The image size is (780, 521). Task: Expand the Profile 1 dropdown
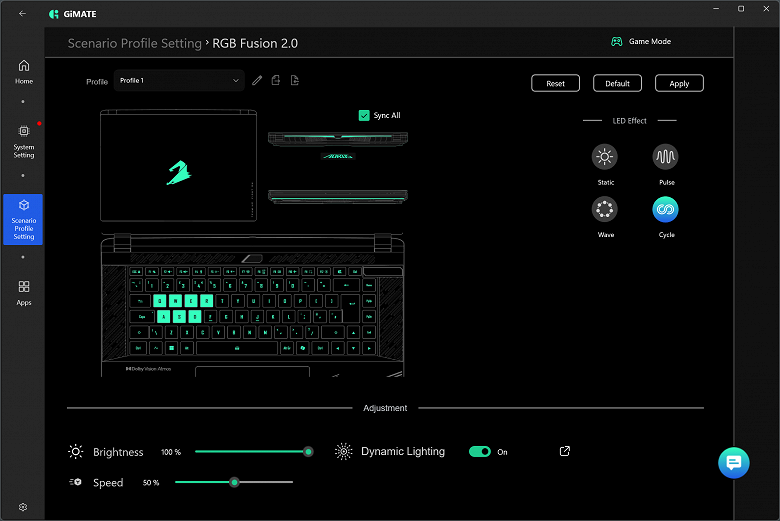click(x=179, y=81)
